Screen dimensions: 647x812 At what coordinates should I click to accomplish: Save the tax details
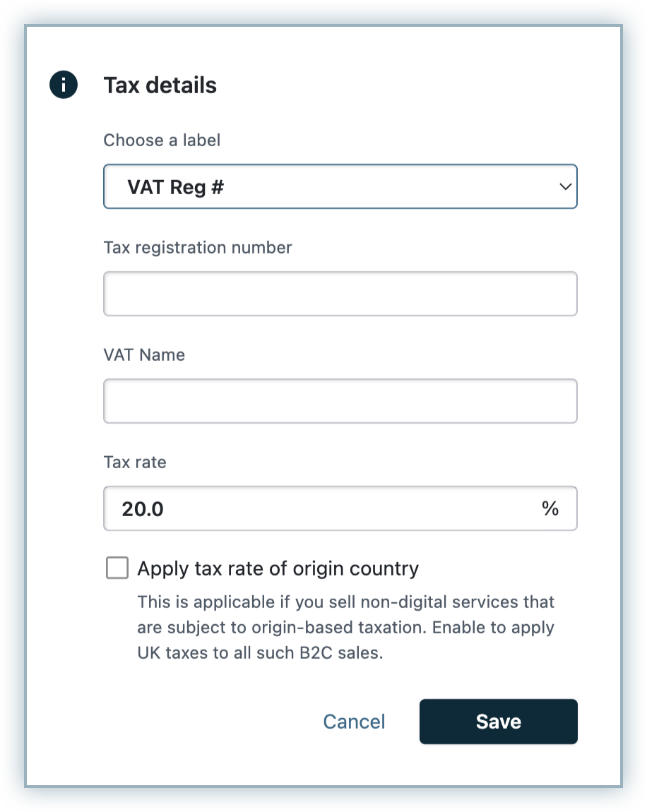click(498, 722)
